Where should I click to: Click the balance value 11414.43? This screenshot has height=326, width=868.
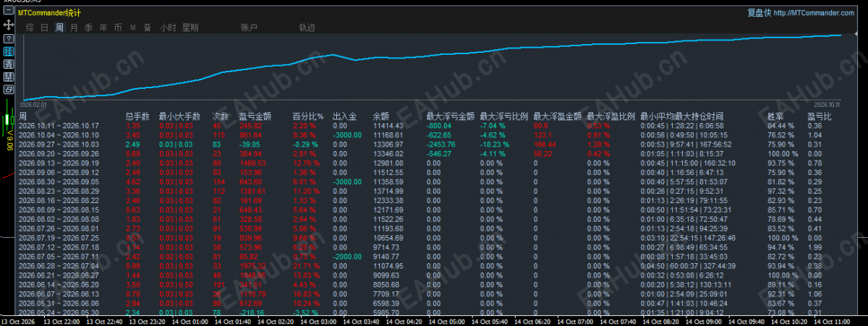tap(388, 125)
